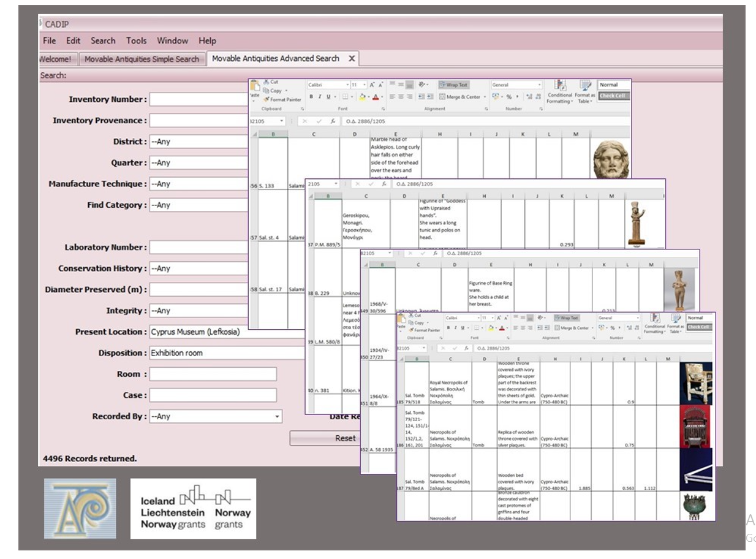Click Format as Table in the frontmost Excel window
Image resolution: width=756 pixels, height=559 pixels.
tap(675, 327)
